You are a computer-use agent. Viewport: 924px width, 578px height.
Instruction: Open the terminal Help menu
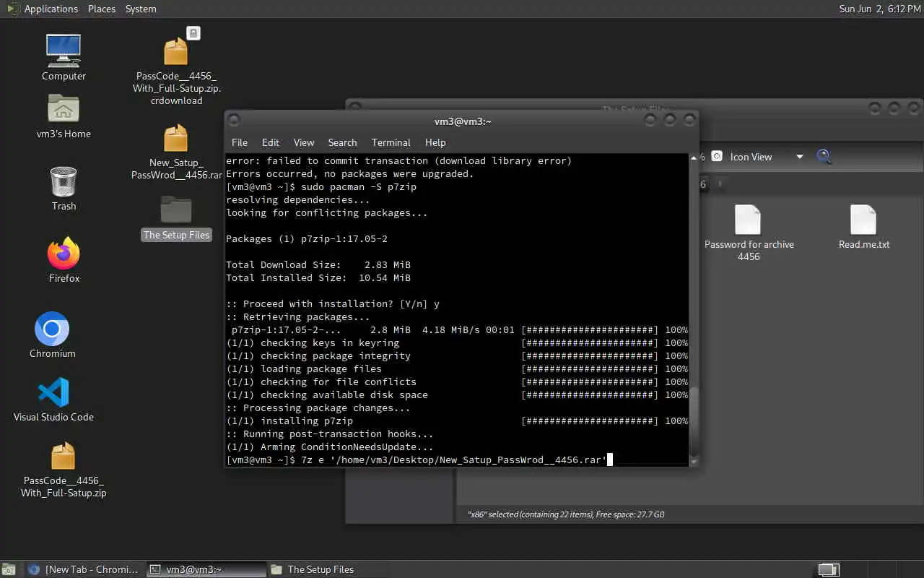click(x=435, y=142)
